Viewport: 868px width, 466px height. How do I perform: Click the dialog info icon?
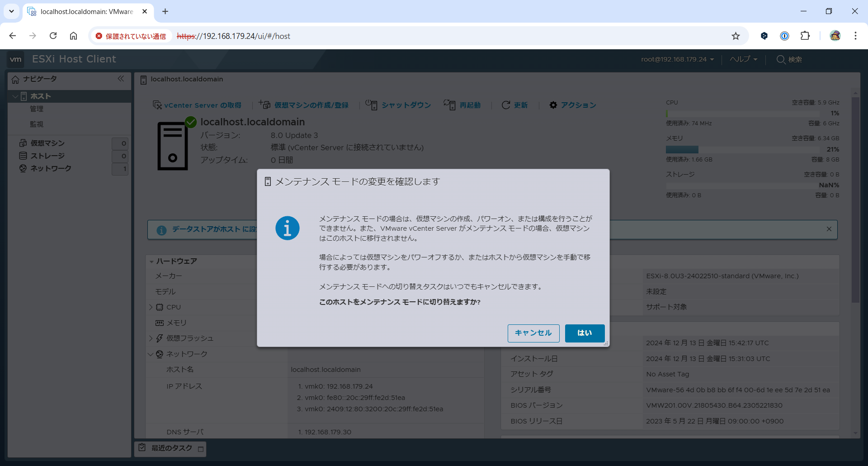tap(288, 228)
